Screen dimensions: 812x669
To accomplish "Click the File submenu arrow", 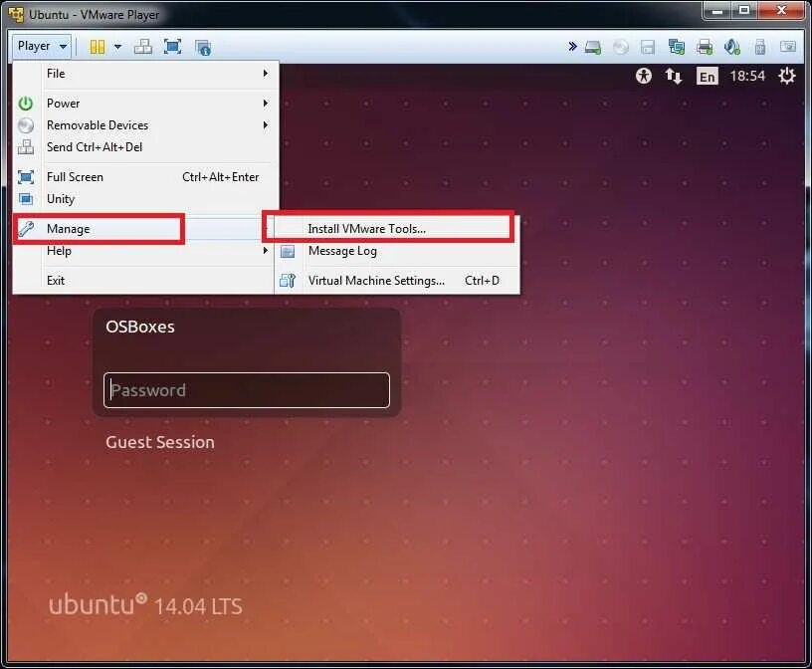I will (266, 74).
